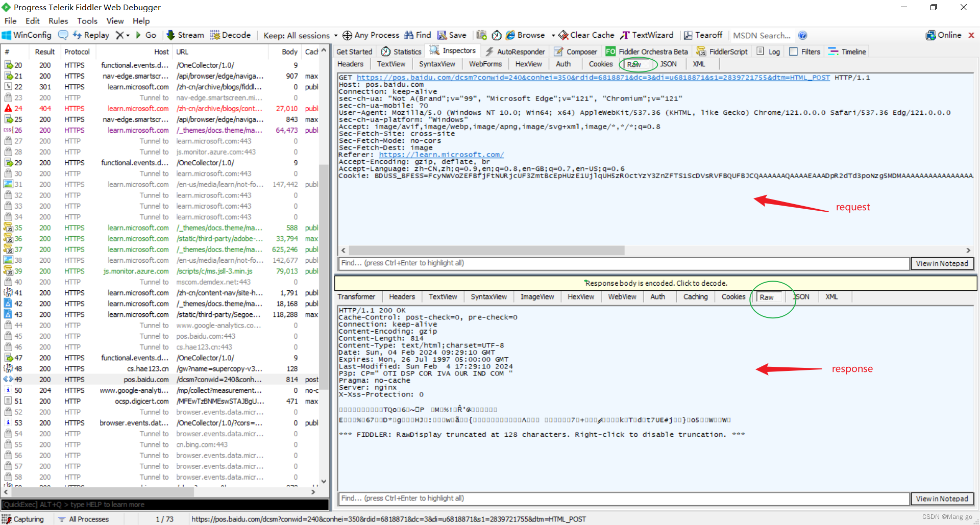Switch to Timeline tab
Image resolution: width=980 pixels, height=525 pixels.
(x=847, y=52)
